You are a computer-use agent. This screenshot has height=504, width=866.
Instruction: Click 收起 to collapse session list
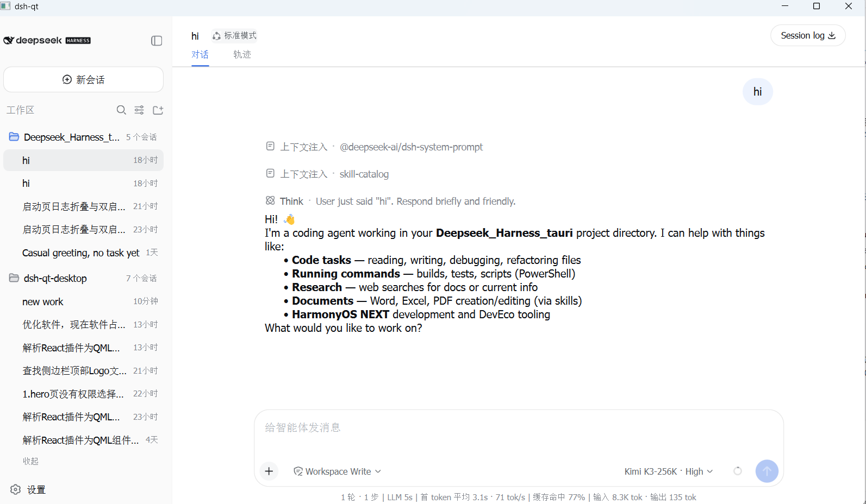tap(30, 461)
